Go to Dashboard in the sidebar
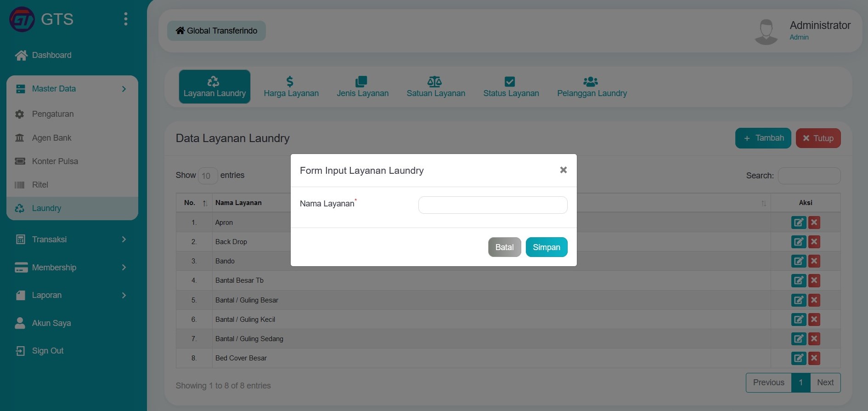 tap(44, 55)
